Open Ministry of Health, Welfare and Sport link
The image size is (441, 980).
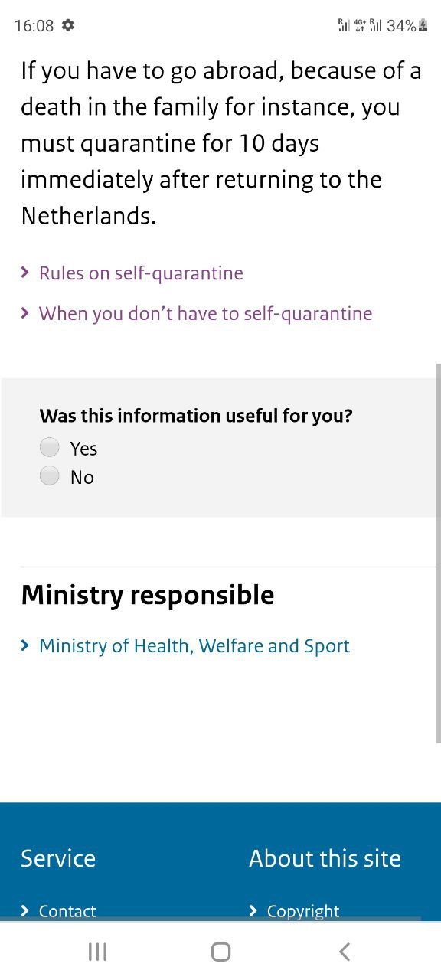tap(194, 646)
